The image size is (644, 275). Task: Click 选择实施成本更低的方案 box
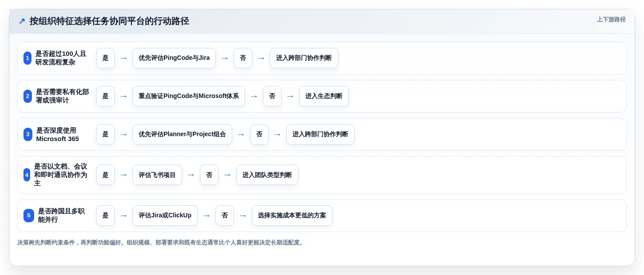(x=292, y=216)
